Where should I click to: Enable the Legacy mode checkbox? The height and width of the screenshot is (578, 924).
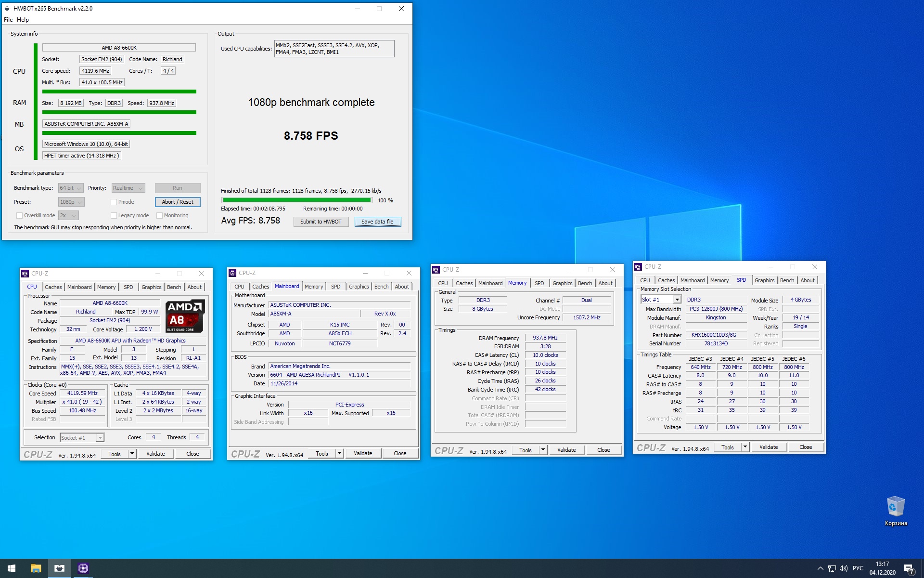pyautogui.click(x=114, y=215)
